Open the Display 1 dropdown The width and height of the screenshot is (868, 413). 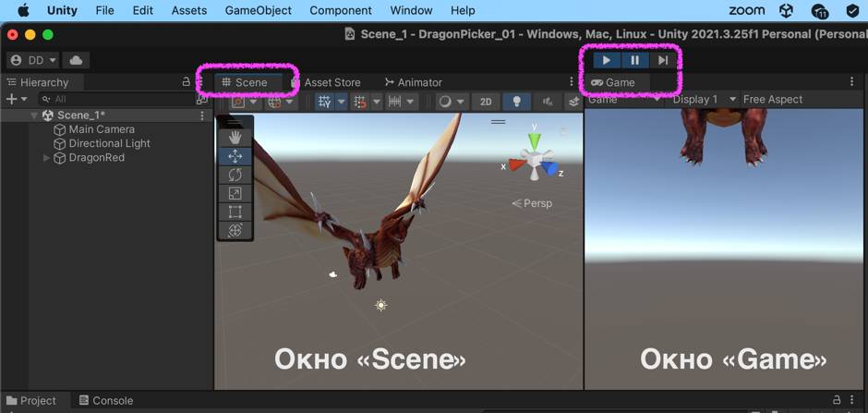(x=704, y=100)
